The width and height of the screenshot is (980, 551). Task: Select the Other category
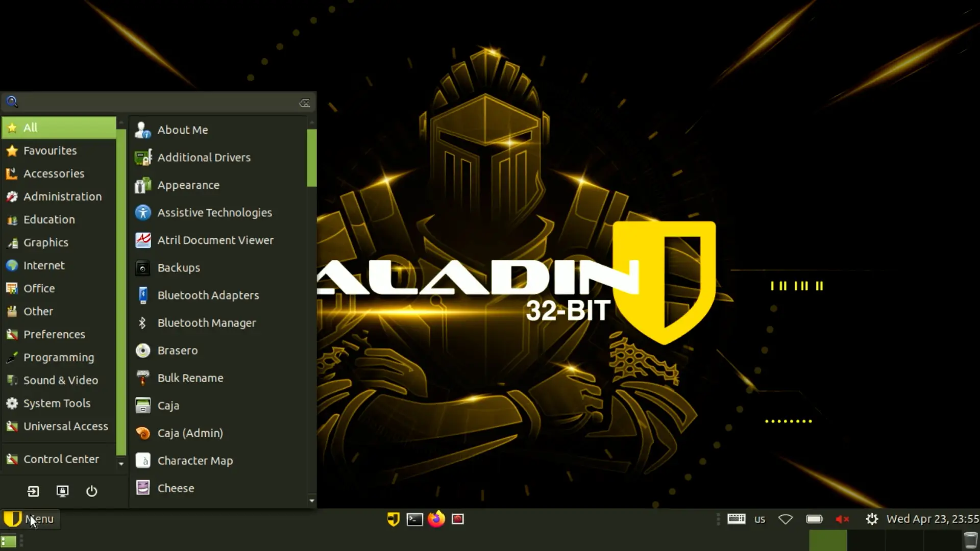click(59, 311)
